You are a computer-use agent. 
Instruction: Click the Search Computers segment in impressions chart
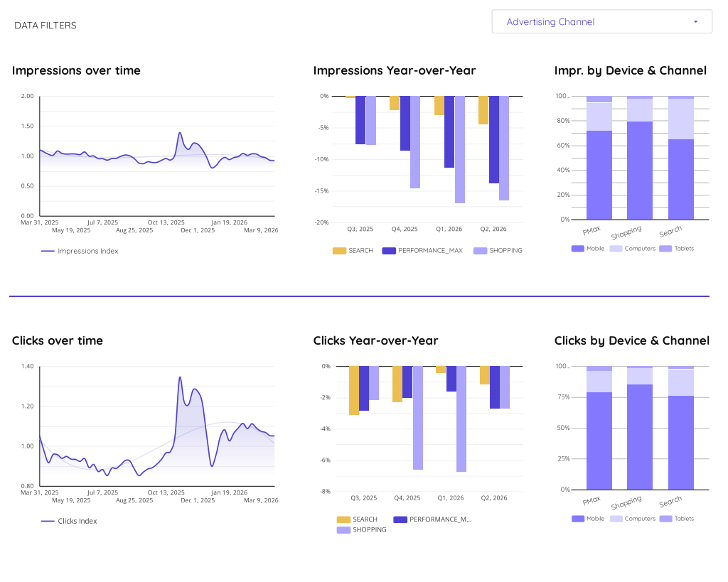(x=680, y=119)
